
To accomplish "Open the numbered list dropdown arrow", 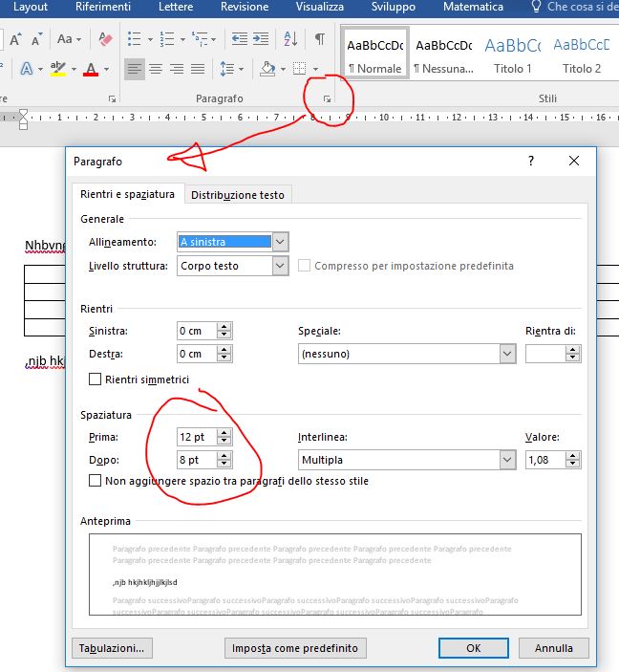I will [182, 39].
